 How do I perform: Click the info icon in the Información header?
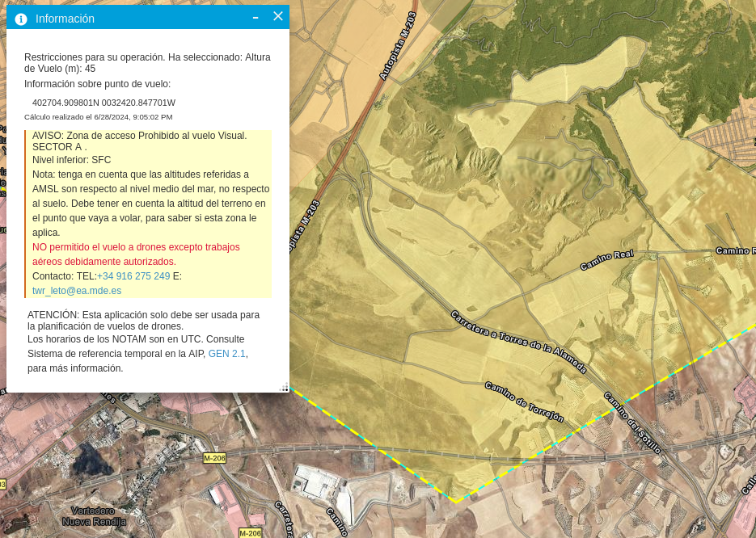point(21,19)
